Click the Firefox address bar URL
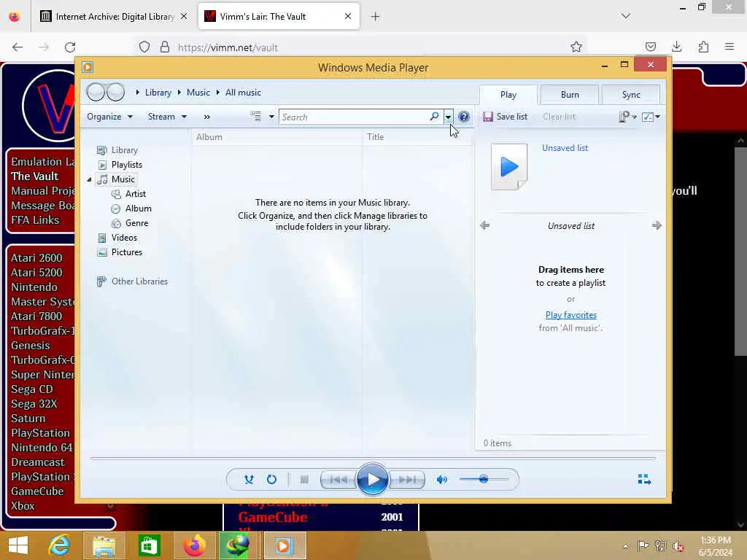This screenshot has height=560, width=747. tap(228, 47)
